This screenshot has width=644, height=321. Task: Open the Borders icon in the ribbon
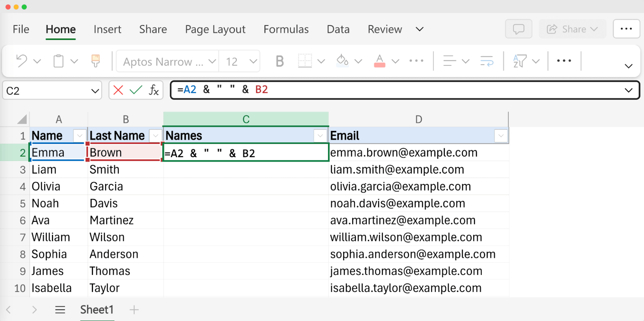click(x=305, y=61)
